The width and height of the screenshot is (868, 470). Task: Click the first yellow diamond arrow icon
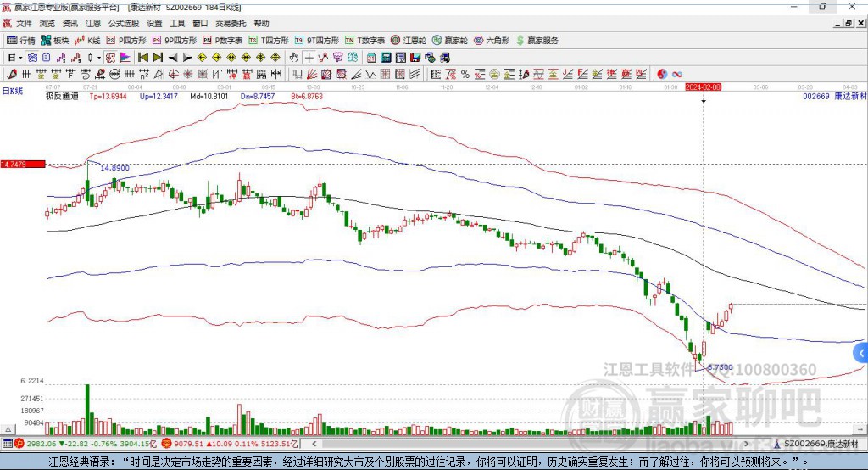[202, 58]
